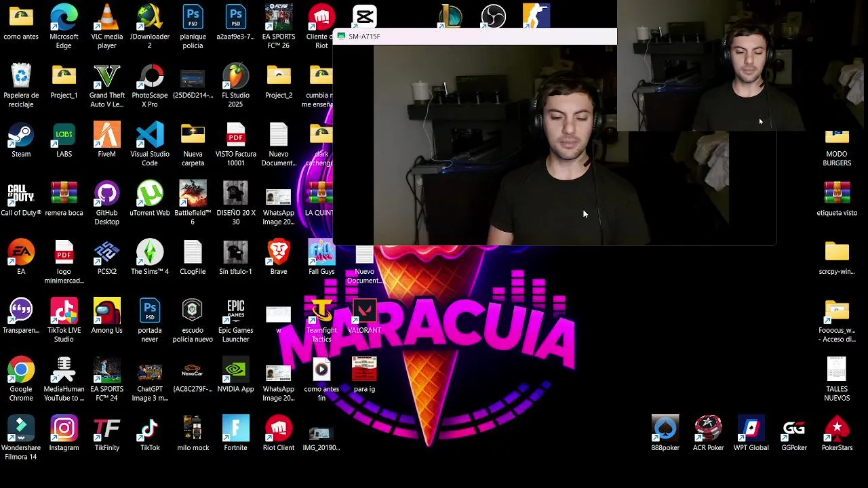Image resolution: width=868 pixels, height=488 pixels.
Task: Launch Among Us shortcut
Action: [107, 316]
